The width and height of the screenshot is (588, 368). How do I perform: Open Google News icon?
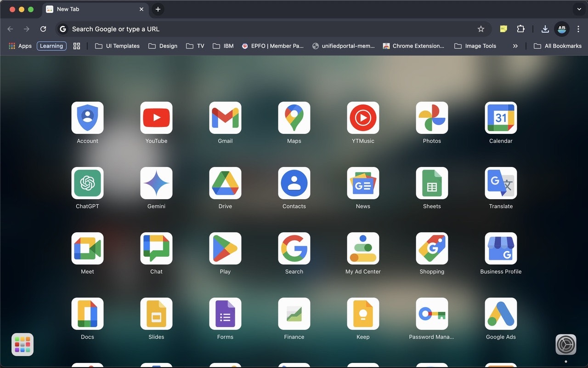363,183
